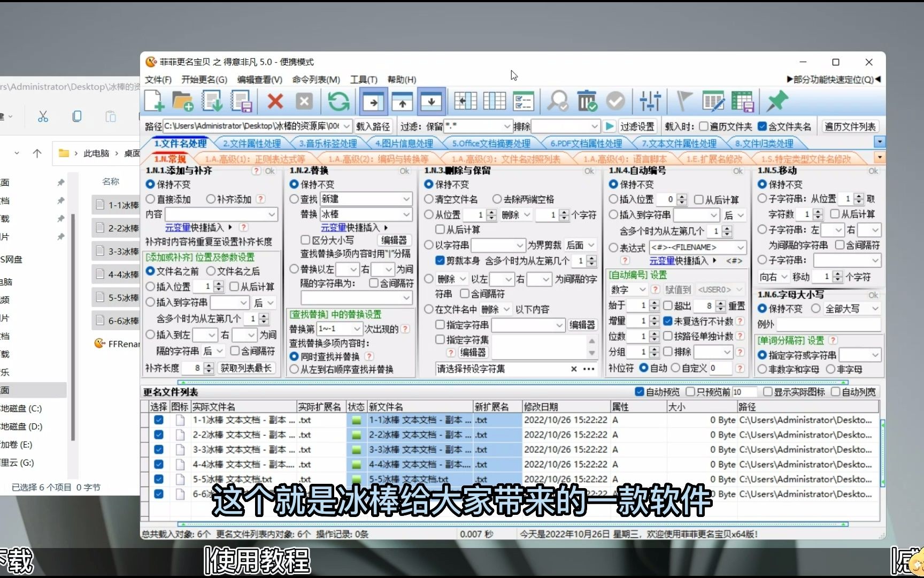Screen dimensions: 924x578
Task: Click the checklist options icon
Action: (523, 101)
